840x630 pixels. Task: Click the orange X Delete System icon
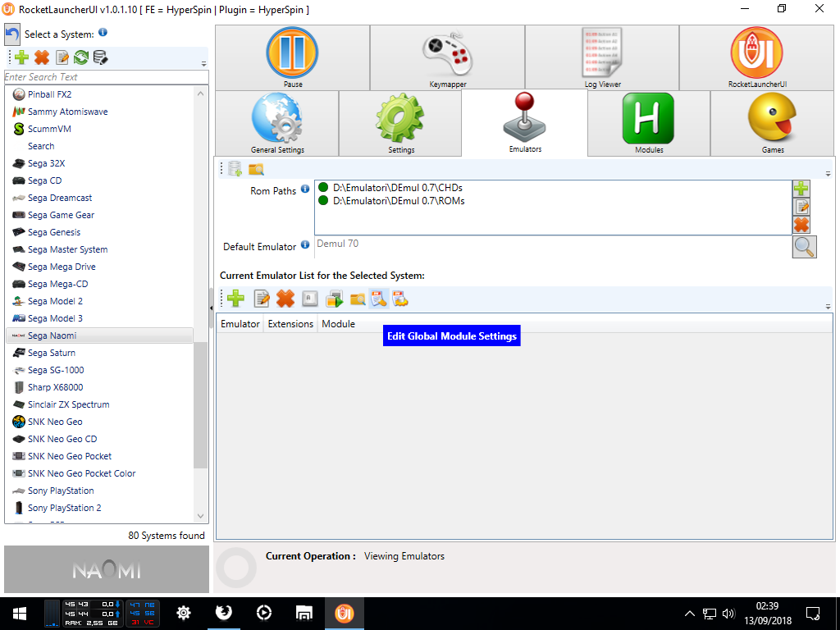click(x=42, y=57)
